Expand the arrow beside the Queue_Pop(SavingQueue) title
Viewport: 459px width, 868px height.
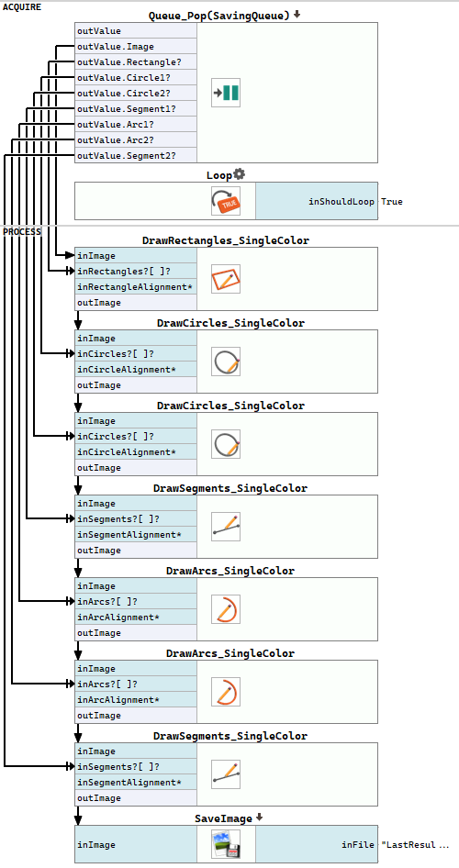pos(297,15)
